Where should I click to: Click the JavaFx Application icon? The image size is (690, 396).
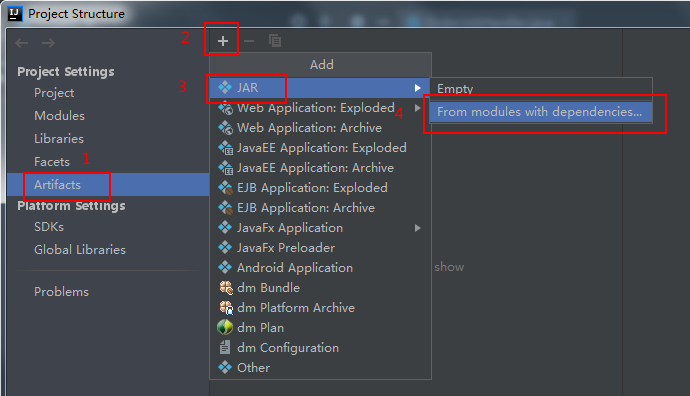[225, 227]
